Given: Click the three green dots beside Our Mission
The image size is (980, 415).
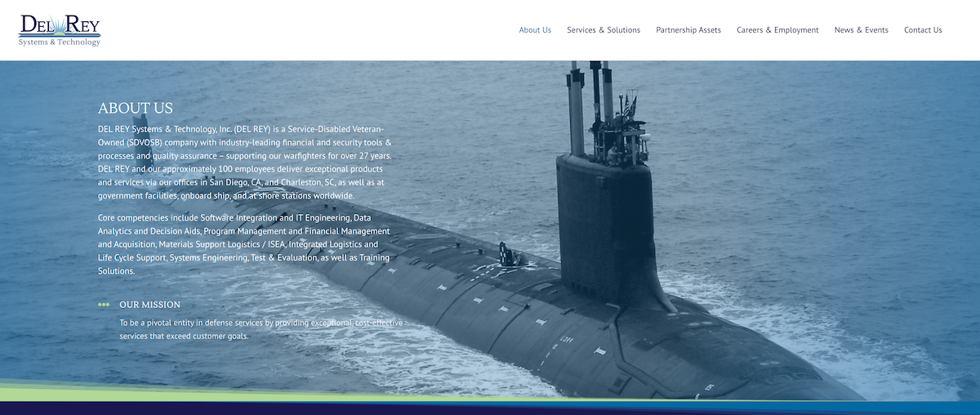Looking at the screenshot, I should (104, 305).
